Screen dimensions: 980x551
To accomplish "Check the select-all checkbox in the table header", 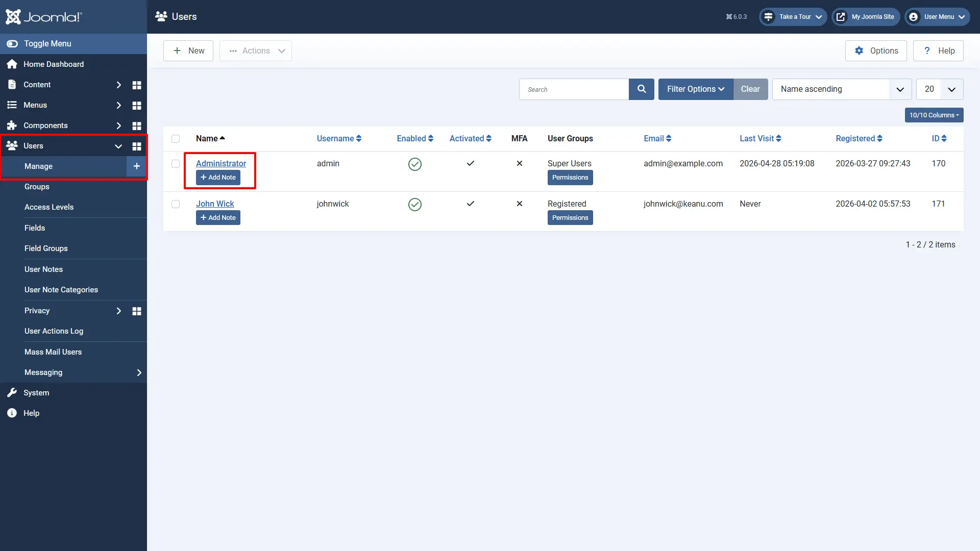I will 175,139.
